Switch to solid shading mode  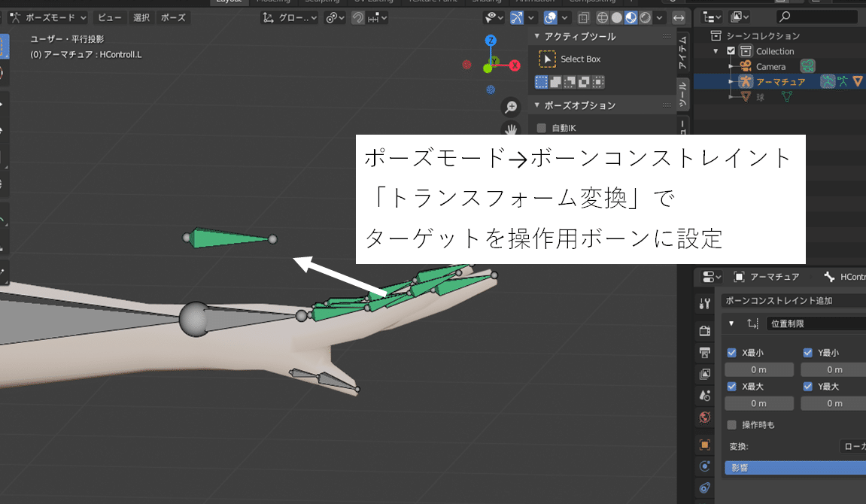coord(617,17)
